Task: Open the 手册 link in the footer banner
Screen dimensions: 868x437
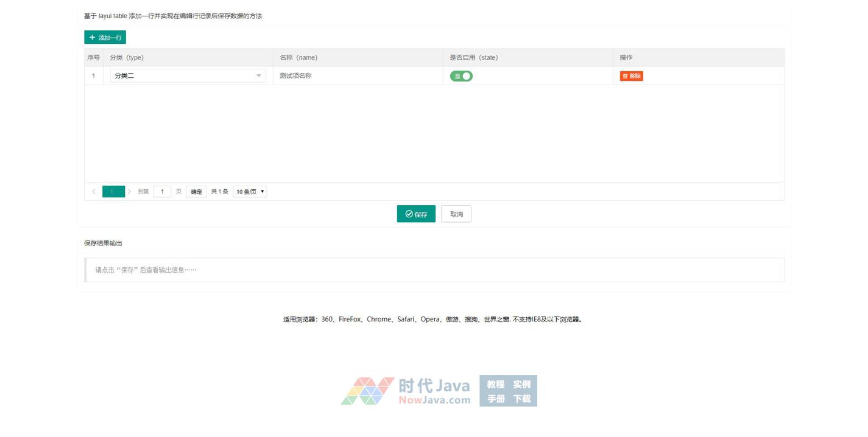Action: 496,399
